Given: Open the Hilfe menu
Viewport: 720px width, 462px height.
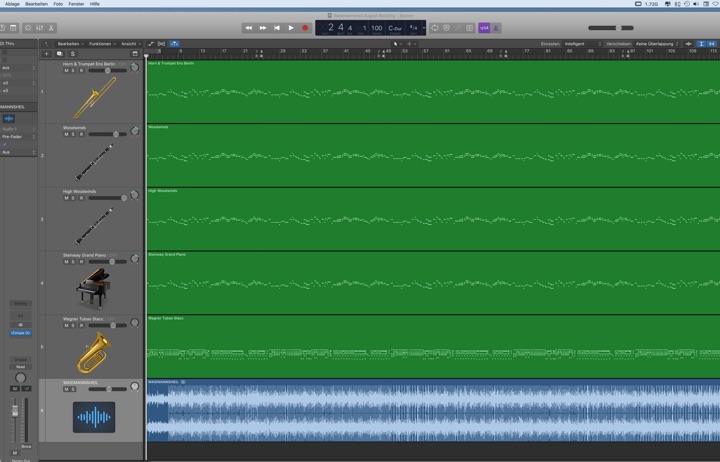Looking at the screenshot, I should 95,4.
